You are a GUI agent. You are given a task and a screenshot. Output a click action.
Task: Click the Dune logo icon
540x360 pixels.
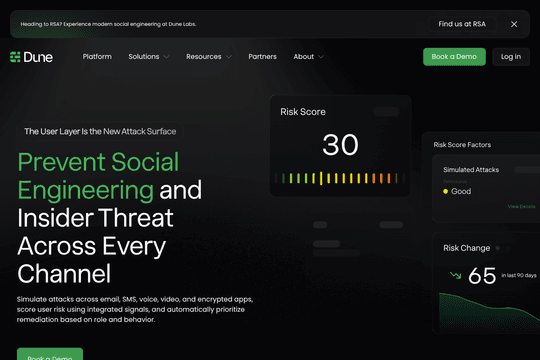coord(15,57)
